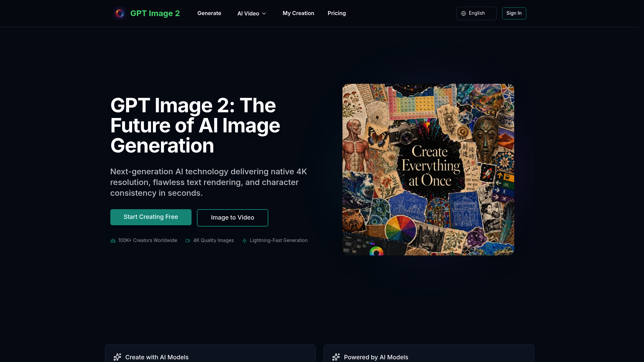
Task: Click the Lightning-Fast Generation text
Action: point(279,241)
